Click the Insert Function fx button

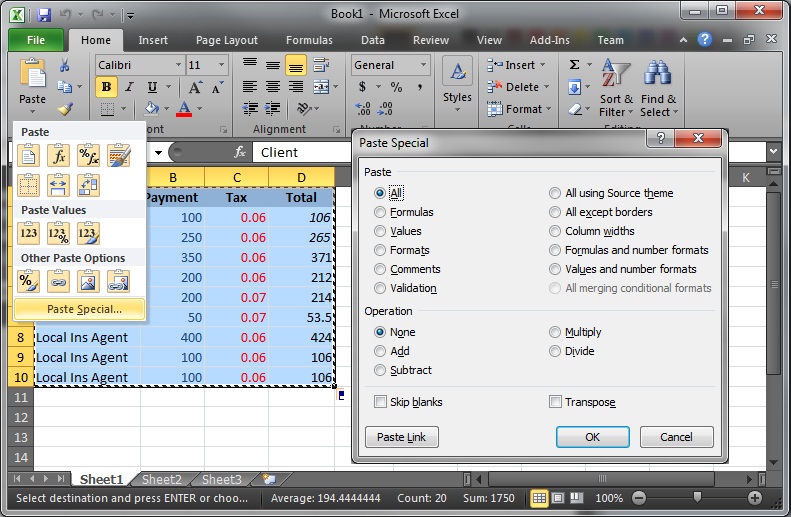240,152
